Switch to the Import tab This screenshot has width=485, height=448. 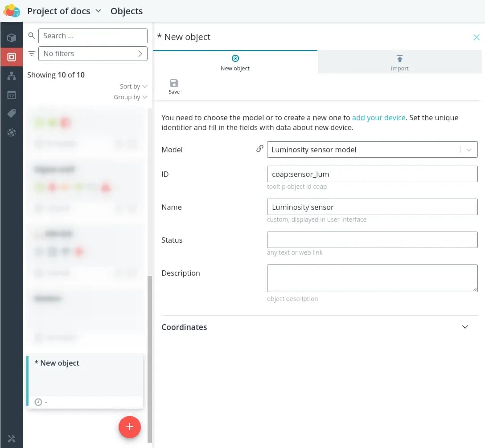pyautogui.click(x=399, y=62)
